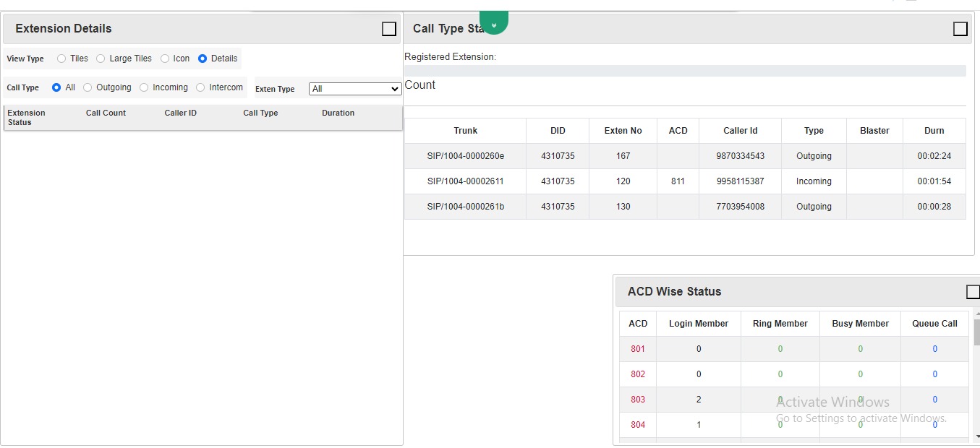Open the ACD 803 entry
This screenshot has height=448, width=980.
[637, 400]
